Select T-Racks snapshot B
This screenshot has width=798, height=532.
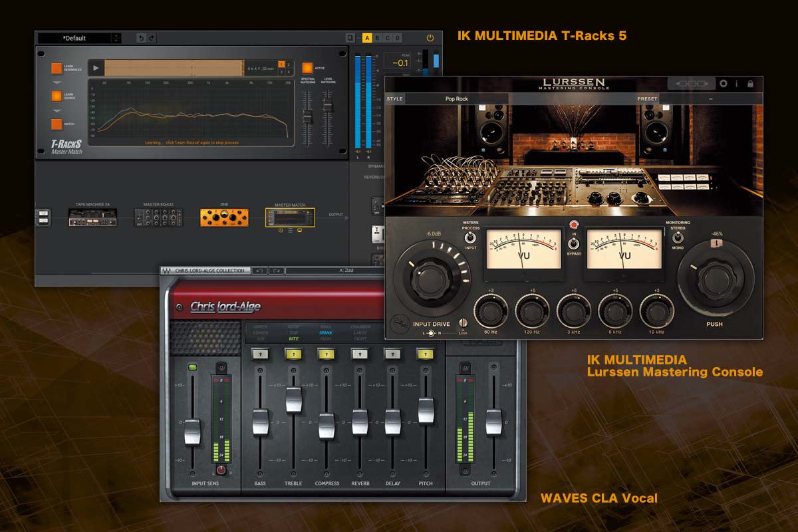click(377, 38)
